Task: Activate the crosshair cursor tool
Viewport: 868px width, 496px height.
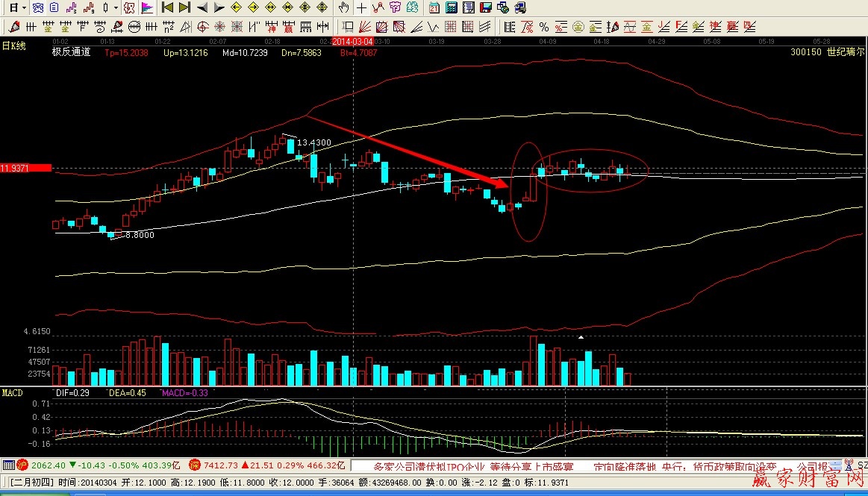Action: 361,8
